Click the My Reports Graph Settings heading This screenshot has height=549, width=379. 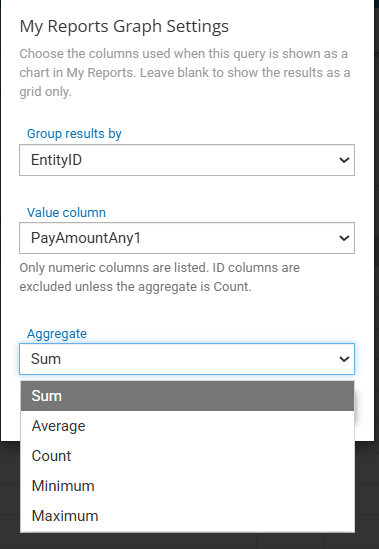pos(124,27)
